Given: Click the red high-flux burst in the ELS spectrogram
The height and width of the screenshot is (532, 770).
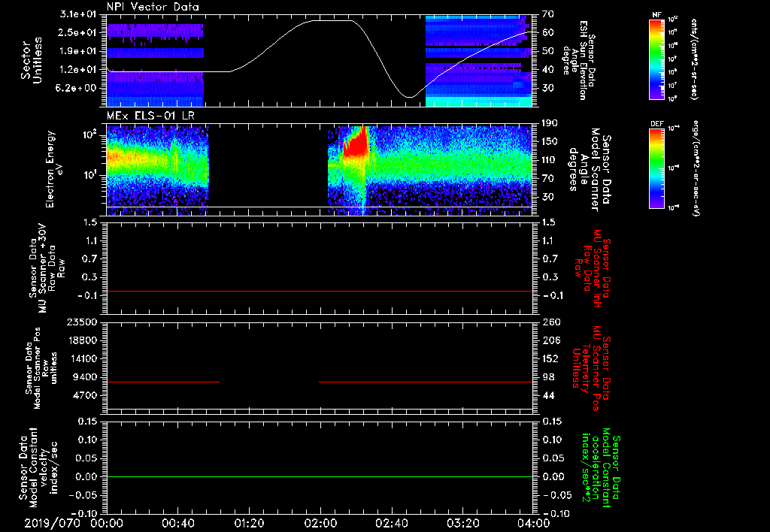Looking at the screenshot, I should coord(356,144).
